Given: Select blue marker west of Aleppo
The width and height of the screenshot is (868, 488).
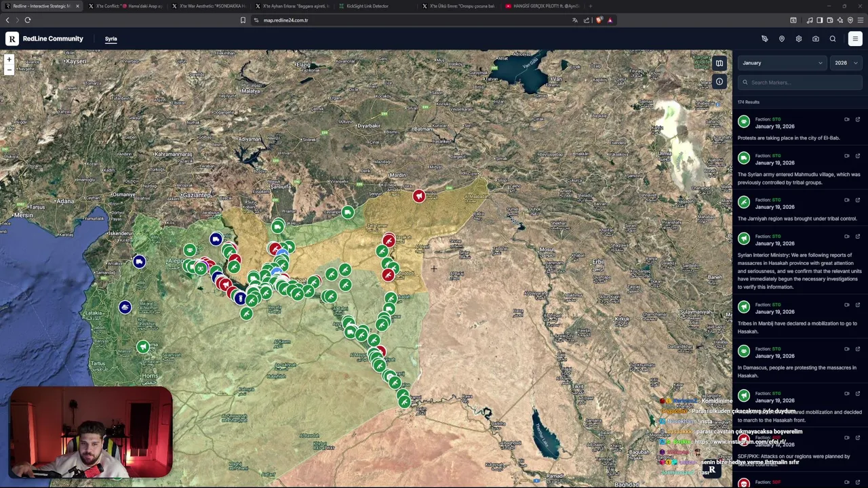Looking at the screenshot, I should 139,262.
